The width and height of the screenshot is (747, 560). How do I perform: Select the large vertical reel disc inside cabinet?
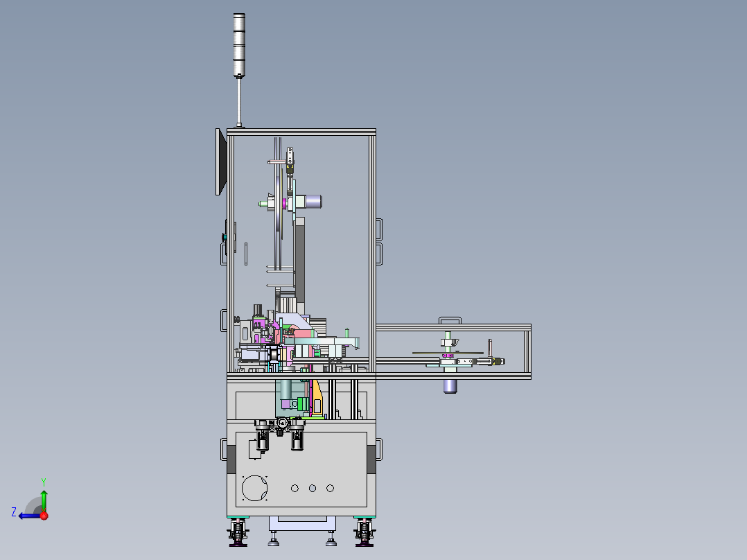(278, 205)
